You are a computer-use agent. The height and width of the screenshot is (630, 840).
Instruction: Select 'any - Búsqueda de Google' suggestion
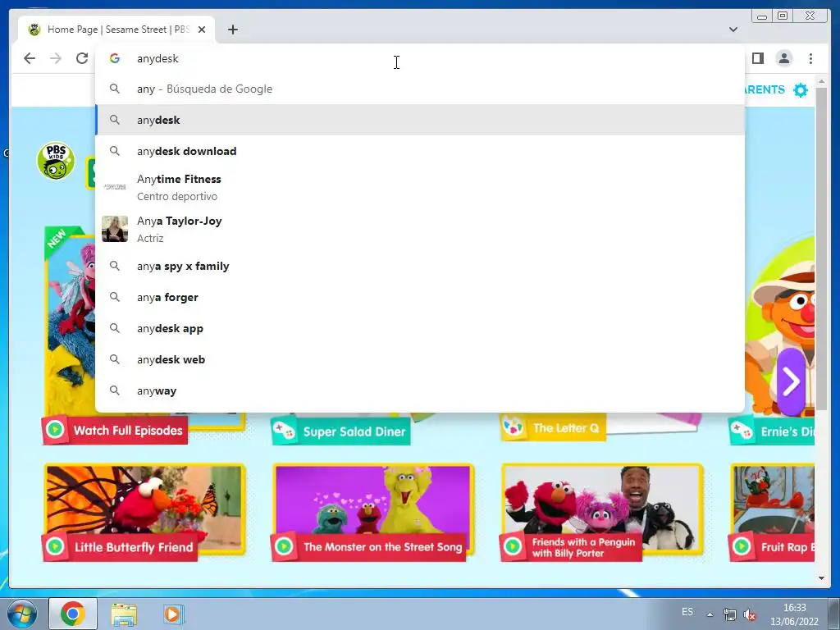[420, 89]
